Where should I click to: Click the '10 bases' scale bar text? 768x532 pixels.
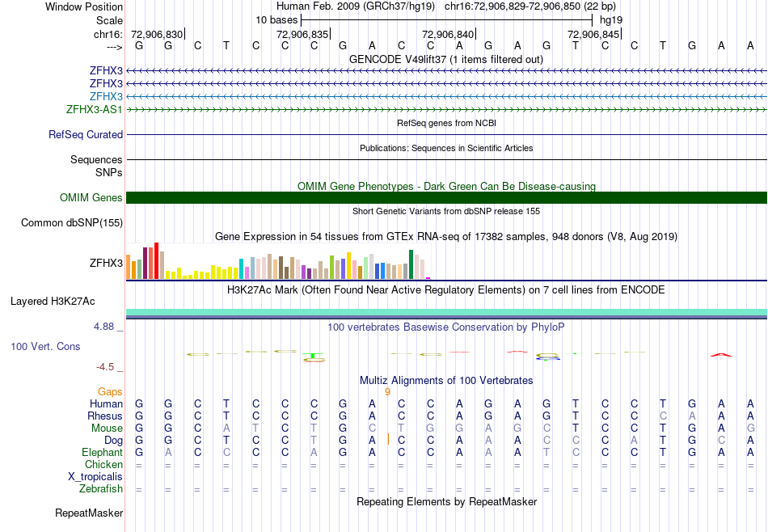[276, 20]
